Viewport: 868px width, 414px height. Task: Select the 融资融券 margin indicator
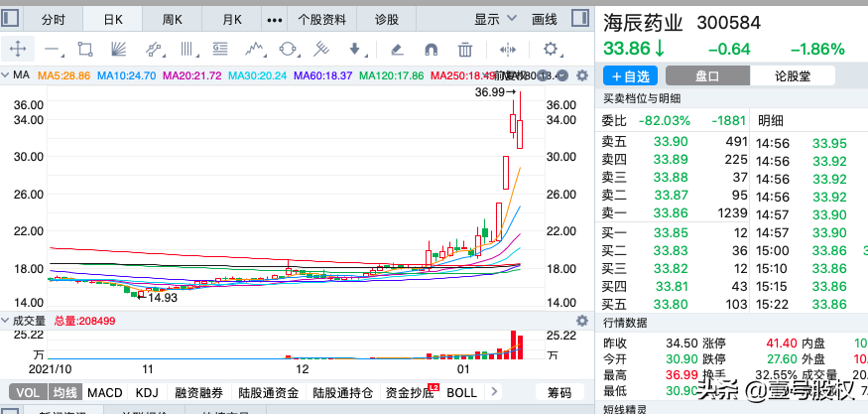(x=198, y=392)
